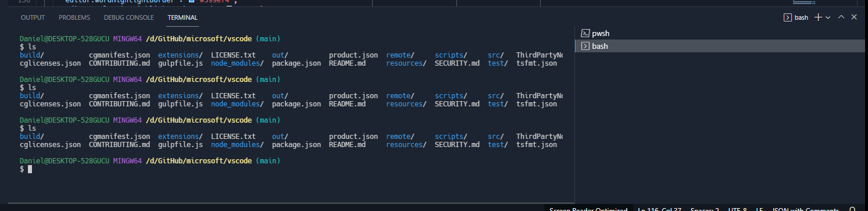Switch to the OUTPUT tab
The image size is (868, 211).
click(x=33, y=17)
